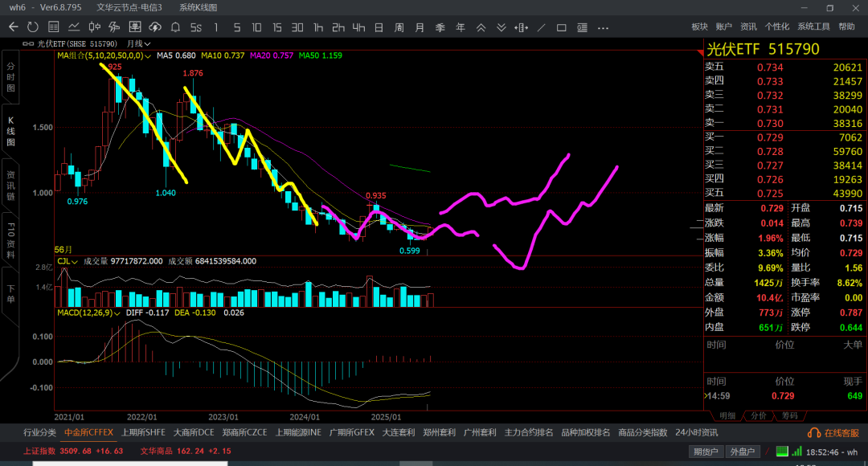The image size is (868, 466).
Task: Switch to the 分时图 side tab
Action: 10,77
